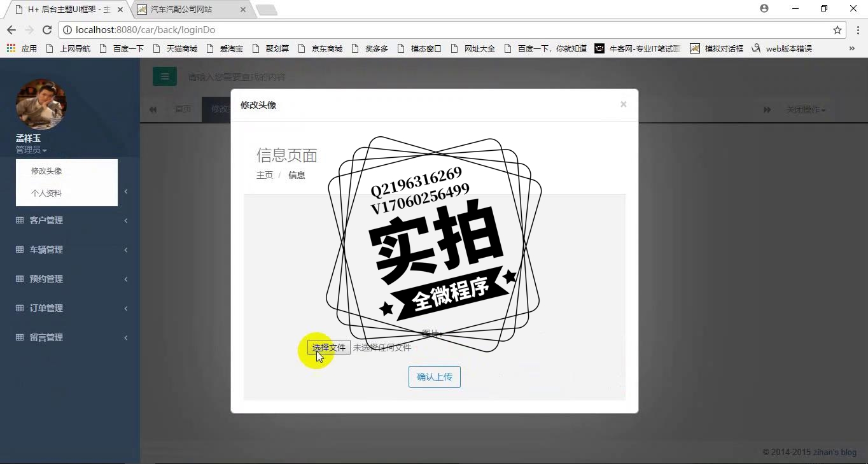Open the 百度一下，你就知道 bookmark

tap(545, 48)
